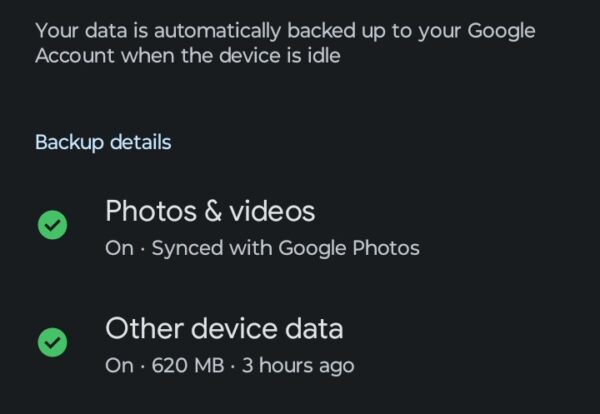Click the "On" status under Photos & videos
Screen dimensions: 600x414
point(119,249)
